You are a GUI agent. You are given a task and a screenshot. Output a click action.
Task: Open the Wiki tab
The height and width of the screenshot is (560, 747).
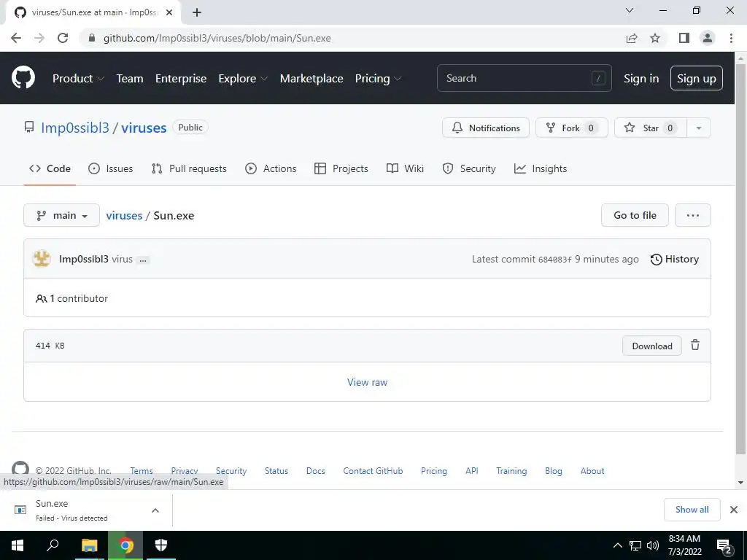coord(405,168)
